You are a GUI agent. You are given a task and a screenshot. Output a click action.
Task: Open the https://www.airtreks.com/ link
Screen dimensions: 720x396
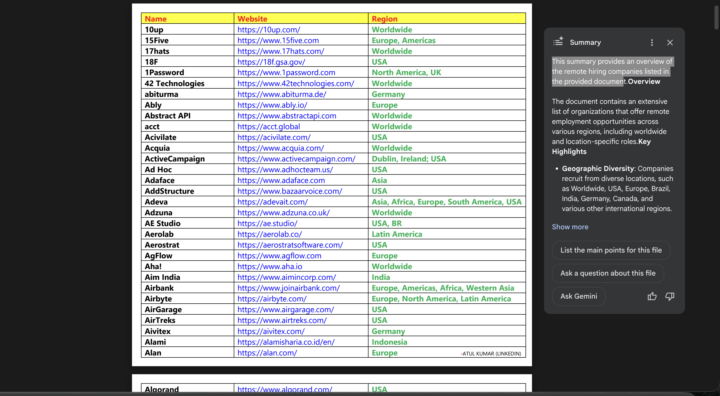(282, 320)
